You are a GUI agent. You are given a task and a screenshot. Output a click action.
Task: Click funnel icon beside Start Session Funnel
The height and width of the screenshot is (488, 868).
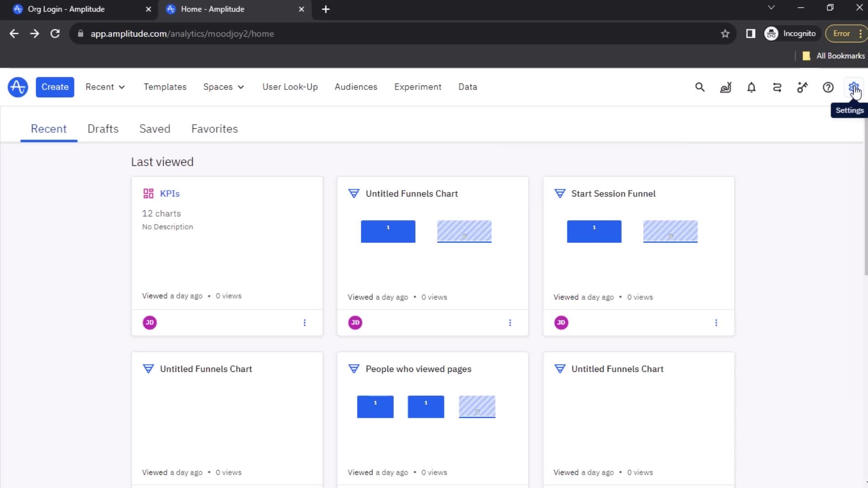(560, 193)
